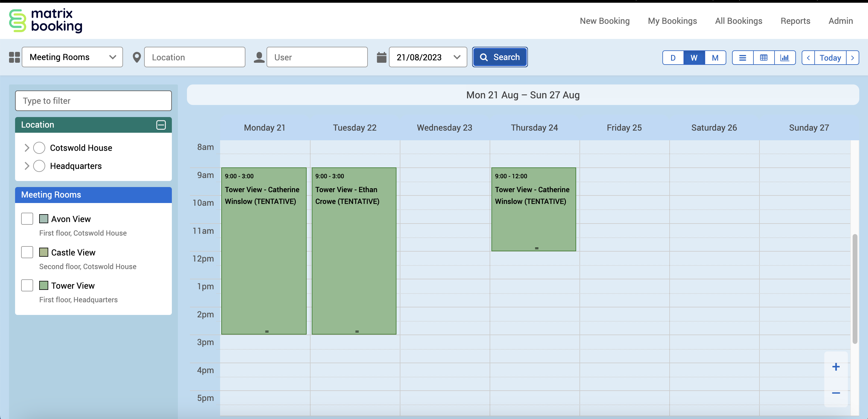The image size is (868, 419).
Task: Open the My Bookings menu
Action: tap(672, 21)
